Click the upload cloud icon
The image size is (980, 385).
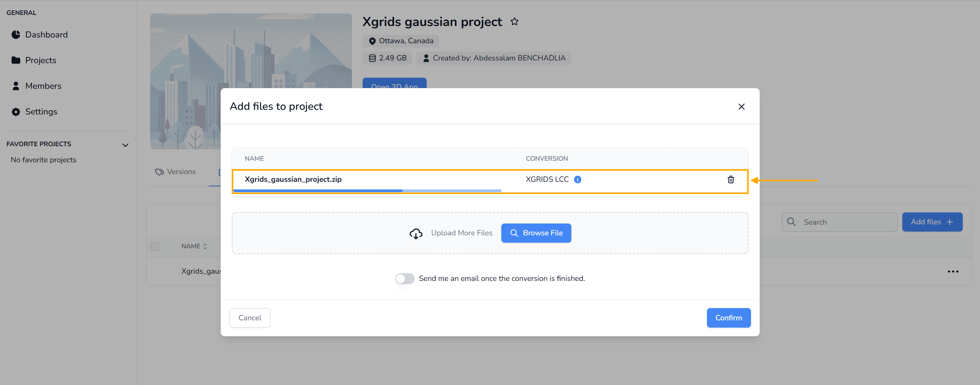coord(416,233)
